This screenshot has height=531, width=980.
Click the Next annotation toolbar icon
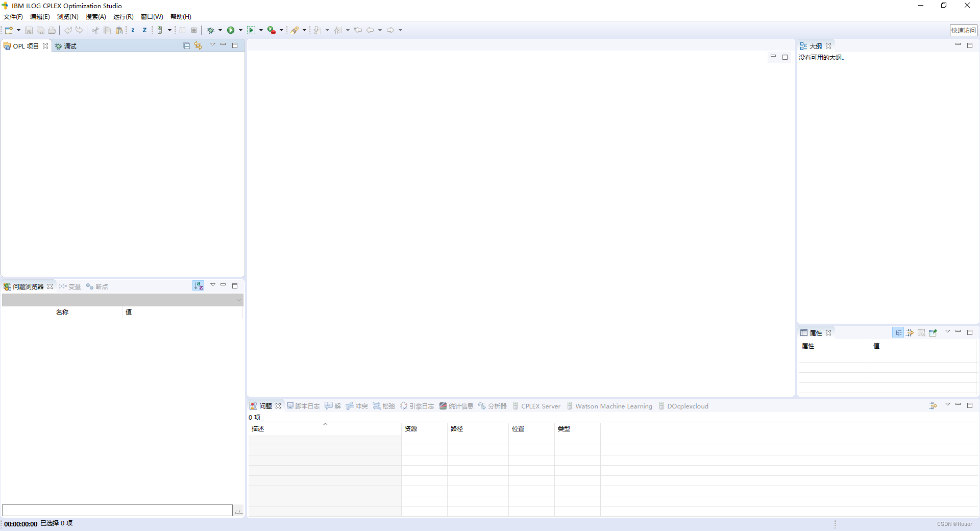coord(317,30)
